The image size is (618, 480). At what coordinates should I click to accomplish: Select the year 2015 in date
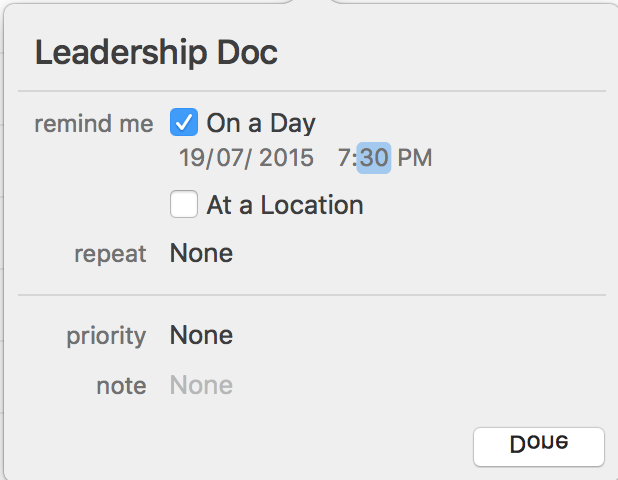click(287, 158)
